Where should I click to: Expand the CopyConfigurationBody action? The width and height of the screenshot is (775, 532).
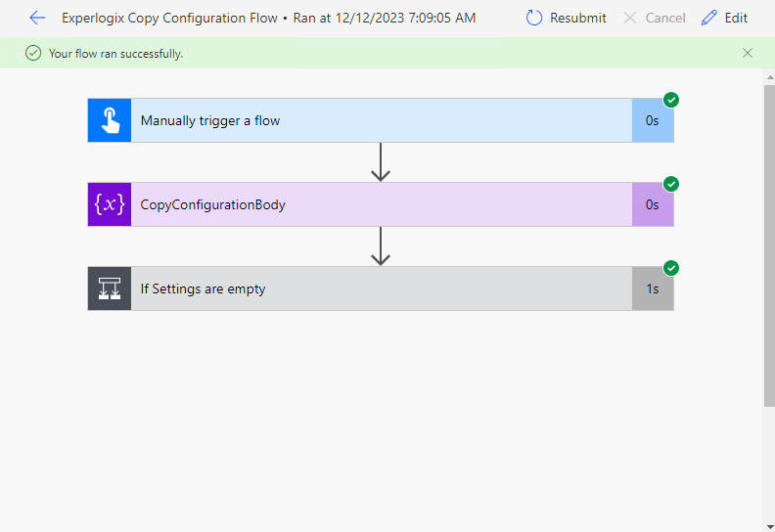pos(381,204)
